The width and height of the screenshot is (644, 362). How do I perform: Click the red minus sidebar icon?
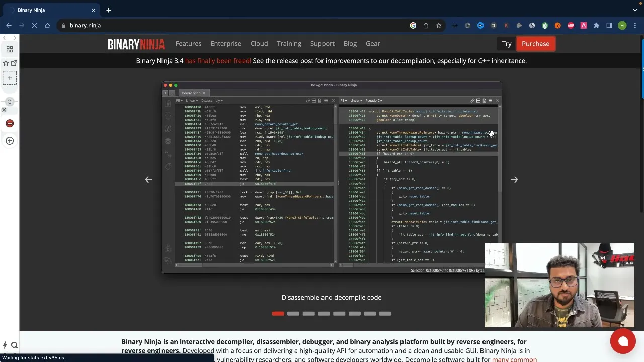point(10,123)
